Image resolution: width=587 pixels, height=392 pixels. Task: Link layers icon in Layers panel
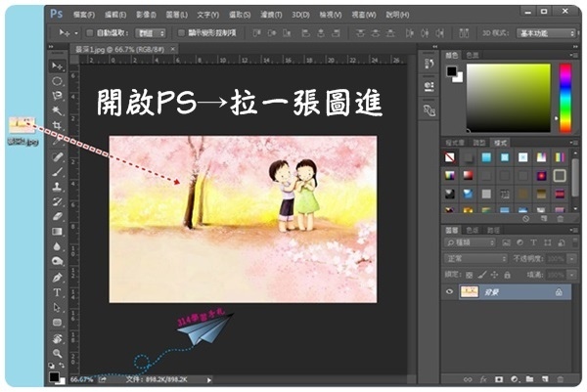click(468, 379)
